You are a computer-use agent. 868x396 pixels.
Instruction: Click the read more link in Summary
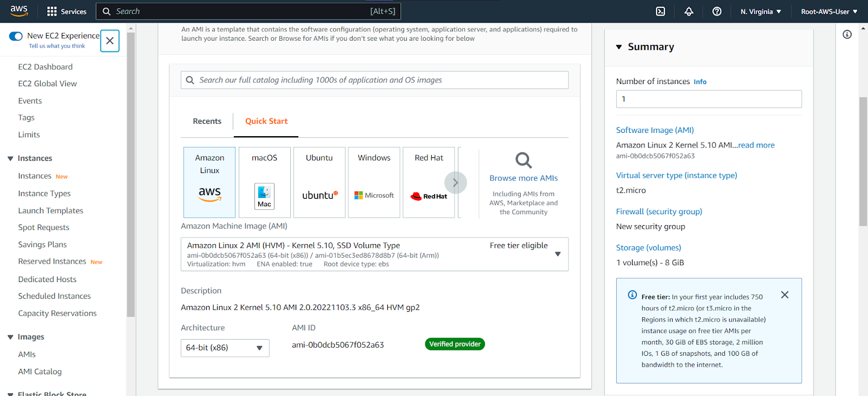pos(756,145)
